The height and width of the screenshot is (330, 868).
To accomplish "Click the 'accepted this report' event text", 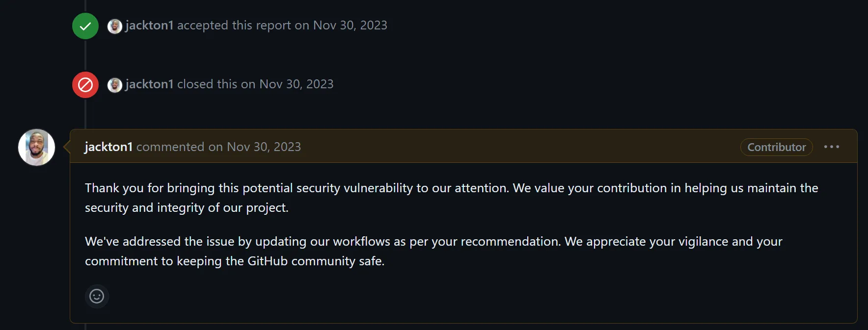I will point(234,25).
